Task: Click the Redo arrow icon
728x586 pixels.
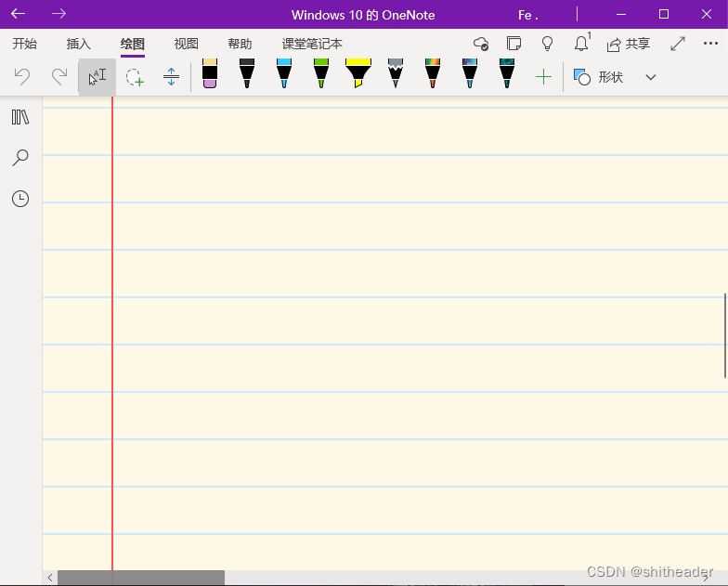Action: [x=59, y=76]
